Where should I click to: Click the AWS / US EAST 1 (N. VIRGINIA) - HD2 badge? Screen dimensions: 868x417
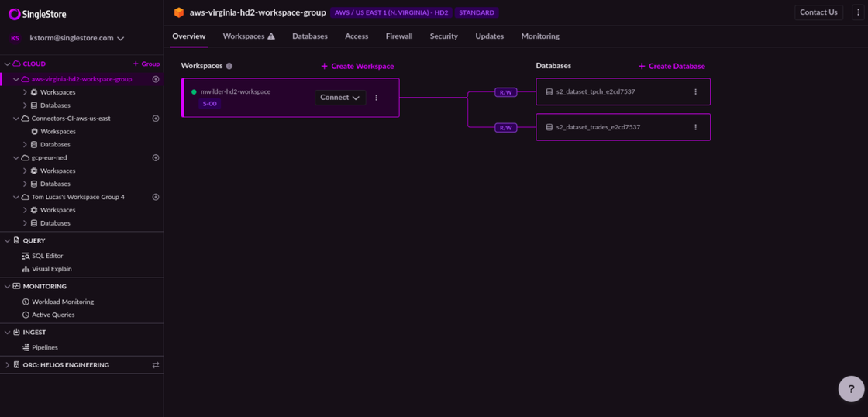coord(391,12)
